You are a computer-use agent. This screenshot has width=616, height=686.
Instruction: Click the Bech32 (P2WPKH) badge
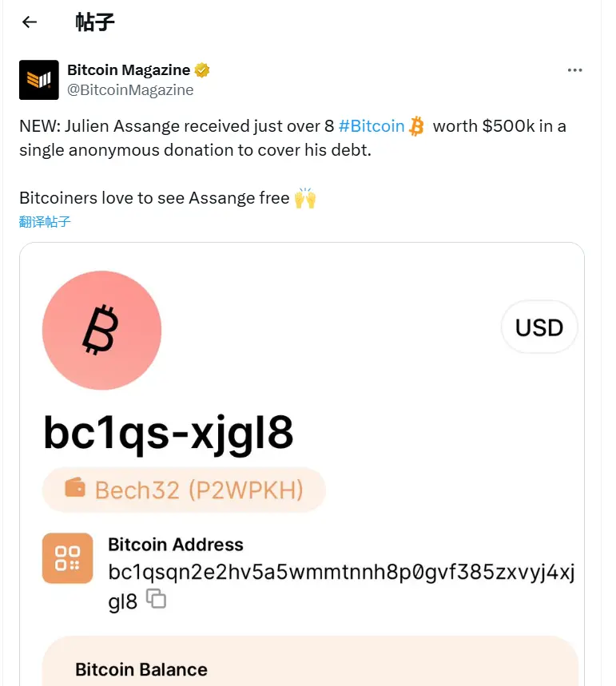pyautogui.click(x=184, y=490)
